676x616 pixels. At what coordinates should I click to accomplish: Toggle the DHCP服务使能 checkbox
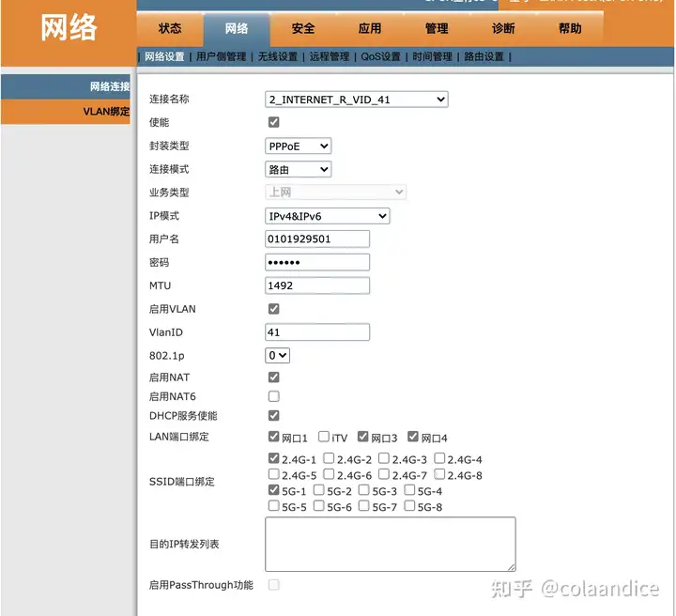274,416
